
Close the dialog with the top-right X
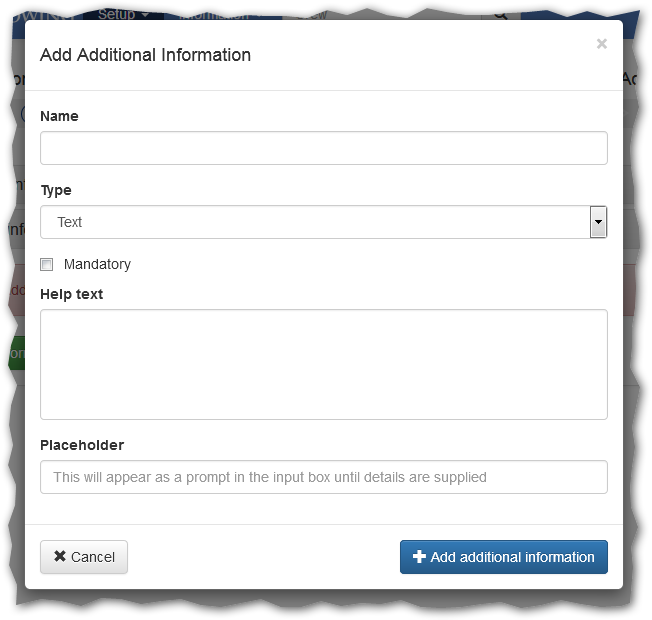coord(601,44)
